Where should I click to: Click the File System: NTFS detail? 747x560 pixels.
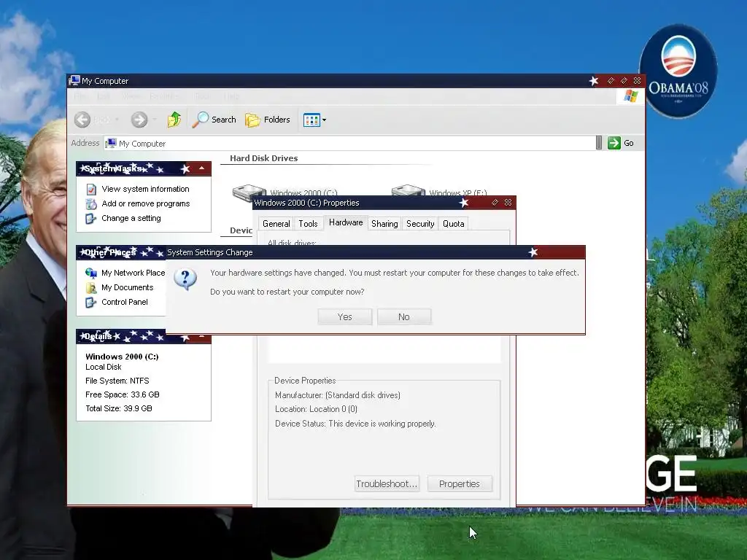point(117,381)
